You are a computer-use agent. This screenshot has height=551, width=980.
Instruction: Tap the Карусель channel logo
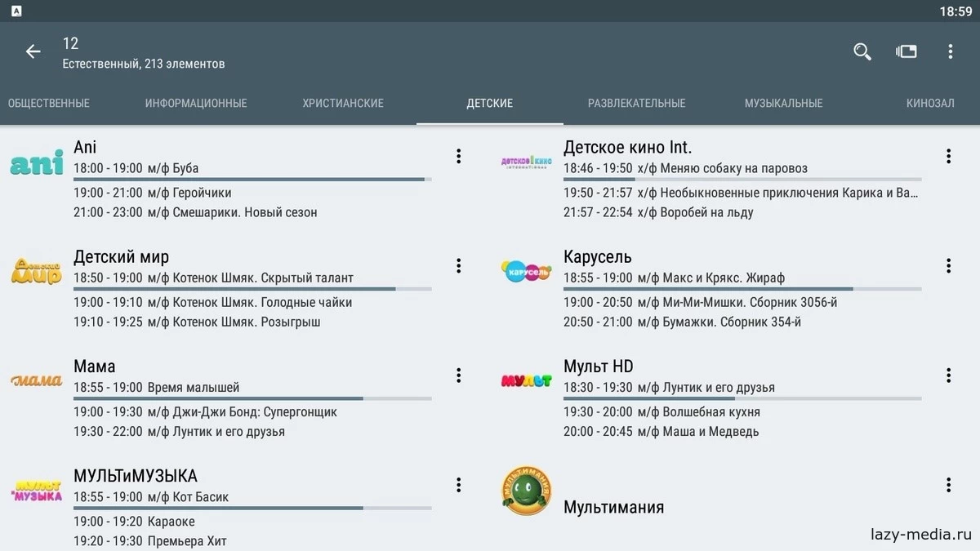526,270
